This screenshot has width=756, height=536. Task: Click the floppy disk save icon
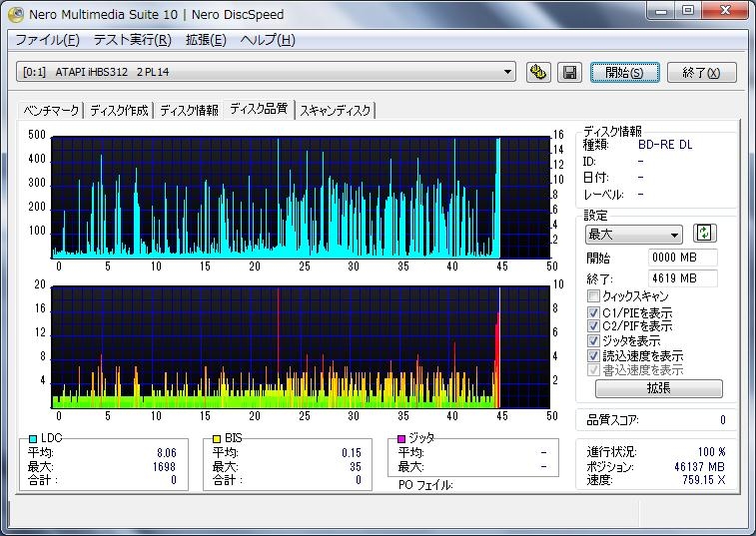coord(569,73)
